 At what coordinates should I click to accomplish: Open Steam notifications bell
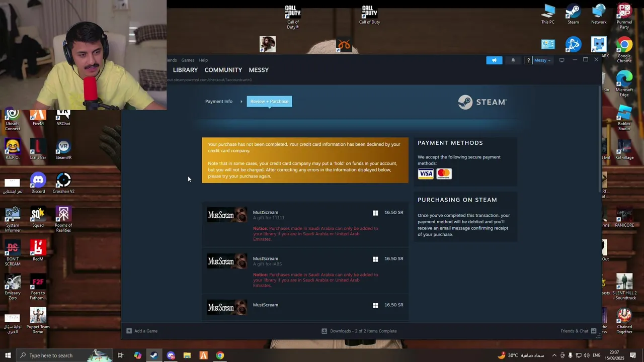coord(513,60)
